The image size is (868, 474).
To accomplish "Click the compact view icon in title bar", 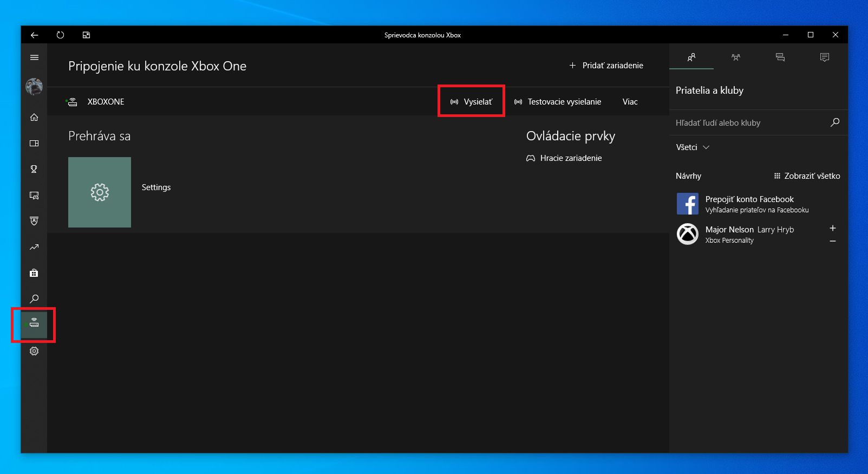I will (86, 35).
